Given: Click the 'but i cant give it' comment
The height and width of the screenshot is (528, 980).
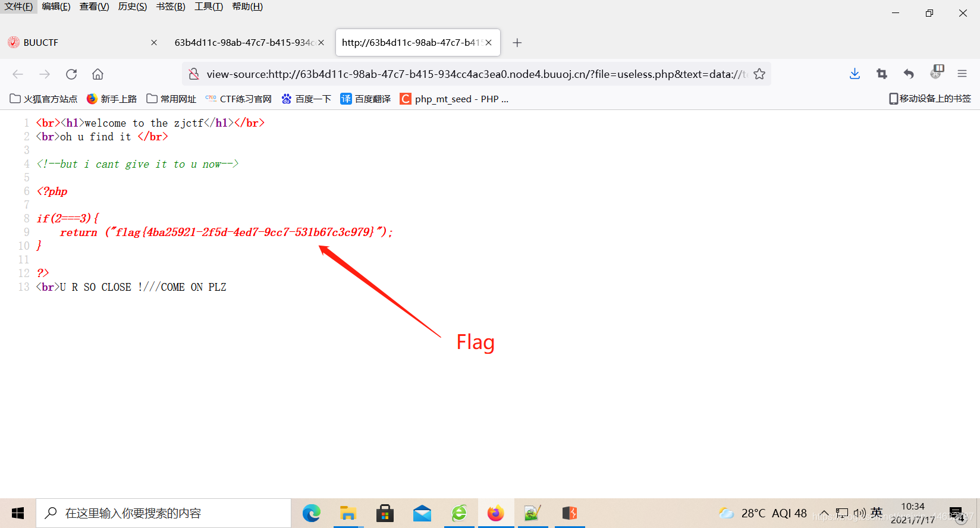Looking at the screenshot, I should 137,164.
